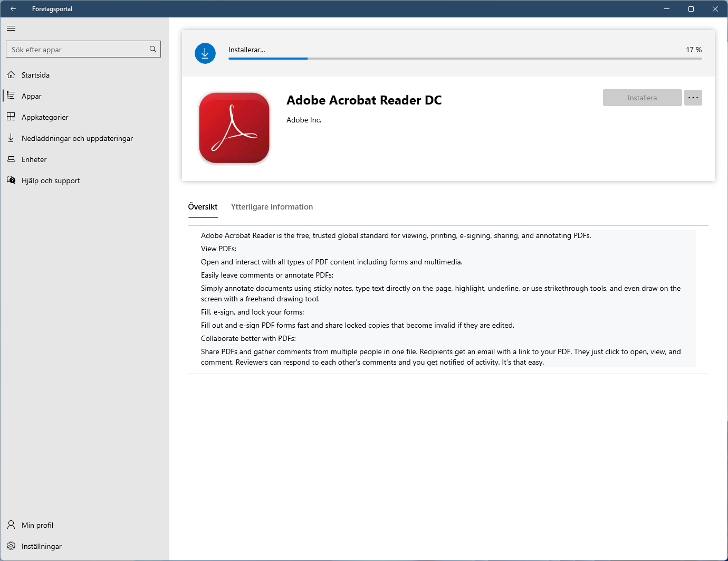Click the Appkategorier grid icon
Image resolution: width=728 pixels, height=561 pixels.
point(11,117)
